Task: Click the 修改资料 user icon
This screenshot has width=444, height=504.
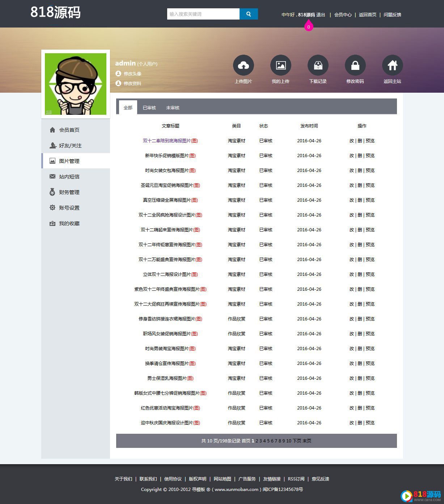Action: coord(118,83)
